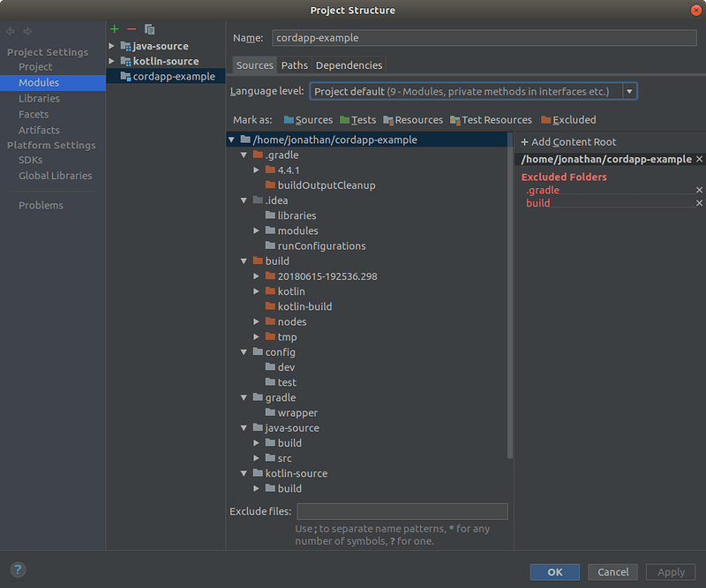706x588 pixels.
Task: Open the Help question mark icon
Action: point(18,570)
